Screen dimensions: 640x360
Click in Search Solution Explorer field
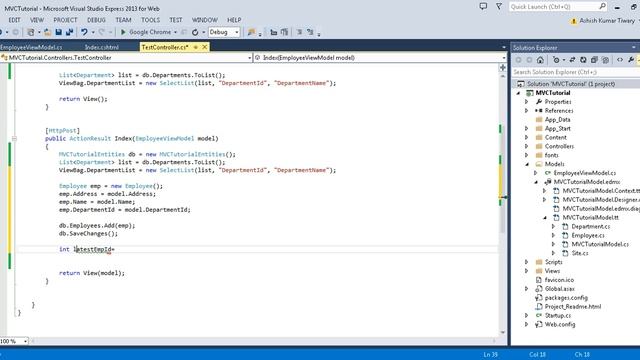click(x=576, y=72)
